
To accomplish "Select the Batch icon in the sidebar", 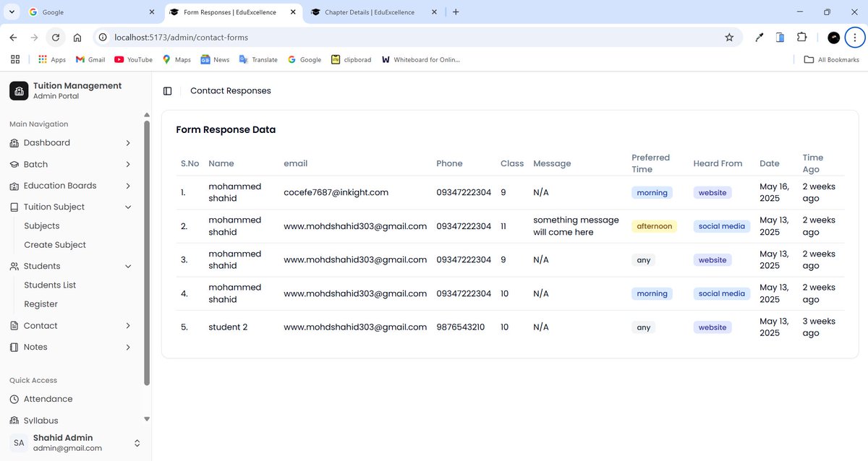I will [x=13, y=164].
